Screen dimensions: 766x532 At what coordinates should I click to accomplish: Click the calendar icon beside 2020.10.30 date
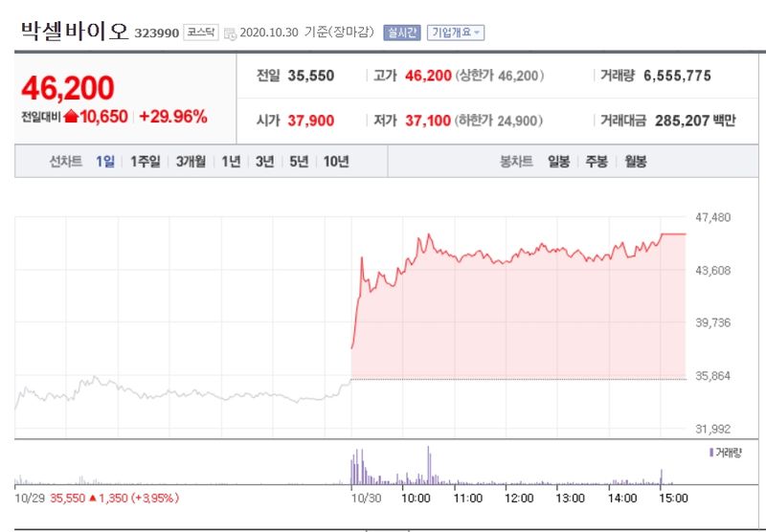230,33
